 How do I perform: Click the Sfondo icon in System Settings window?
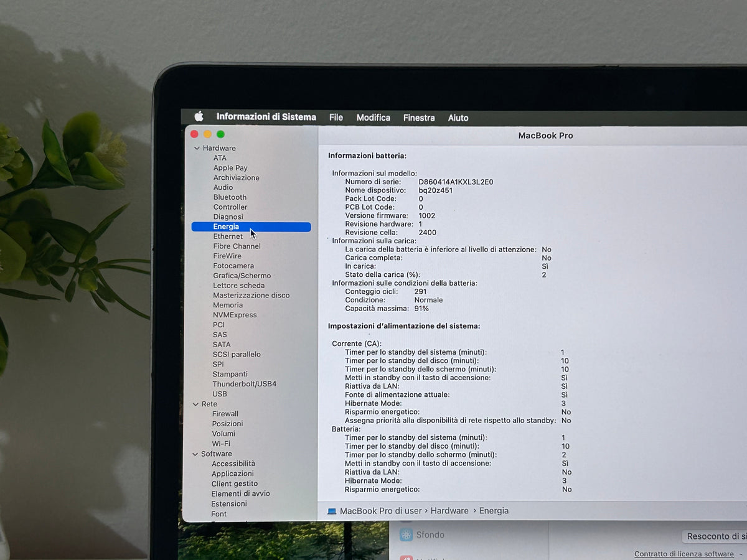click(406, 535)
